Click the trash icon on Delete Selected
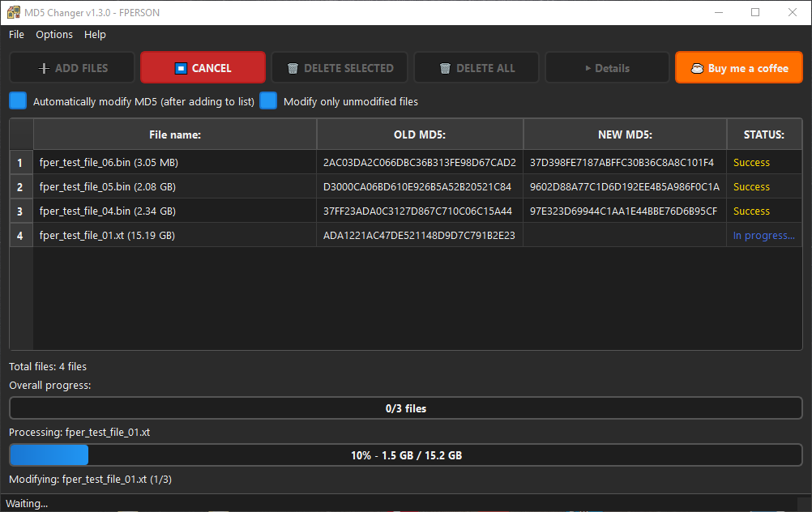 click(x=293, y=69)
